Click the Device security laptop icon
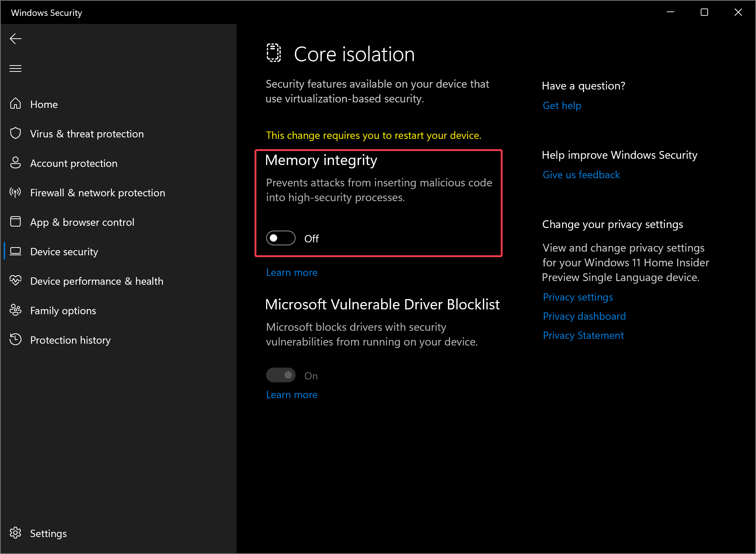The image size is (756, 554). (x=15, y=251)
